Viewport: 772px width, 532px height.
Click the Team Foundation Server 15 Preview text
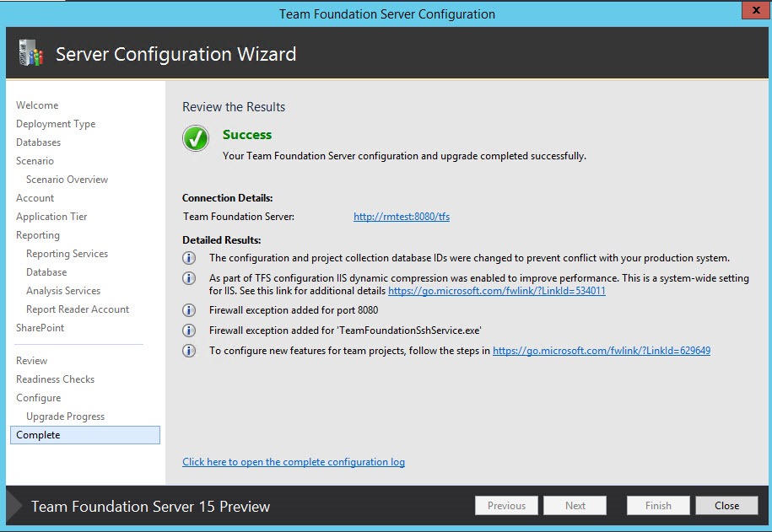click(x=151, y=507)
